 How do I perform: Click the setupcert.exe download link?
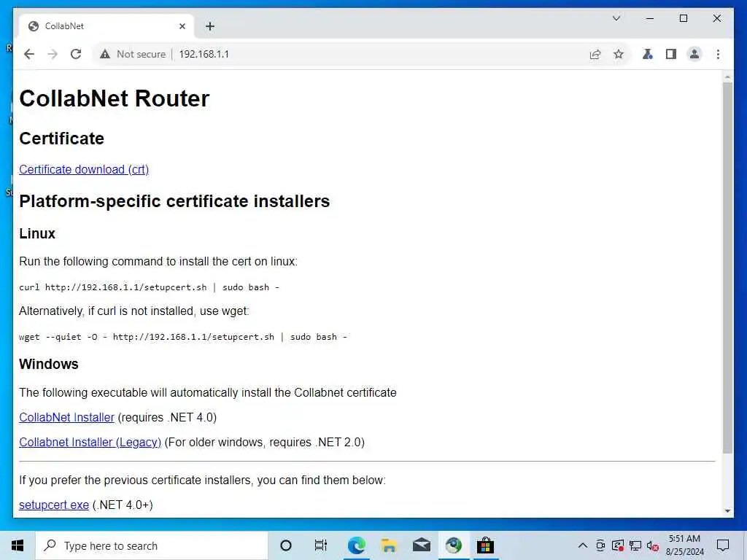point(54,505)
